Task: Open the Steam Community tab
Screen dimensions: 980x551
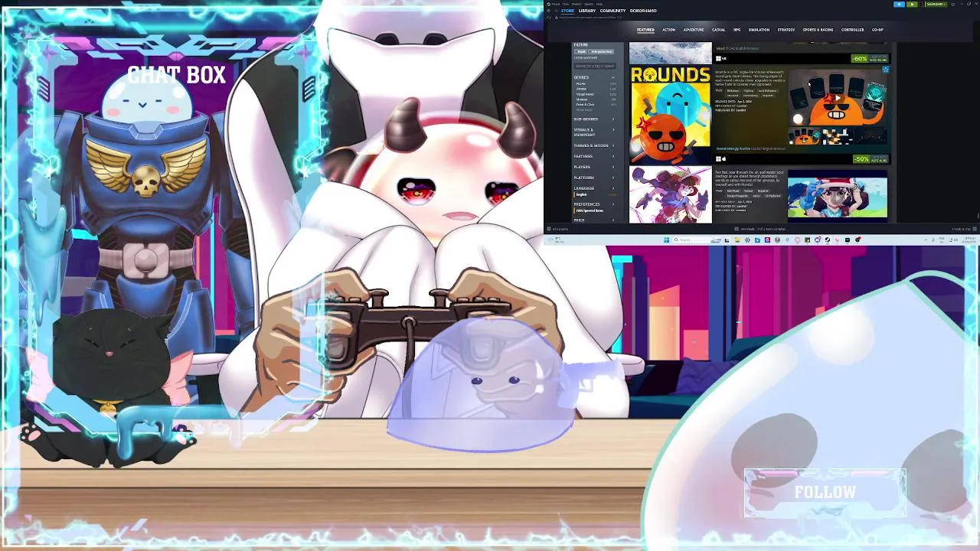Action: pos(612,11)
